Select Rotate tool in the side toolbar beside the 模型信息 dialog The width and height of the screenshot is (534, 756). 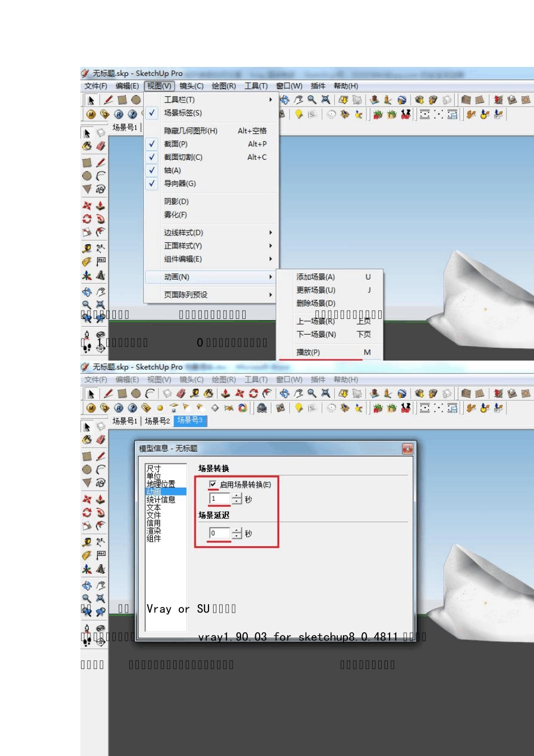point(87,512)
